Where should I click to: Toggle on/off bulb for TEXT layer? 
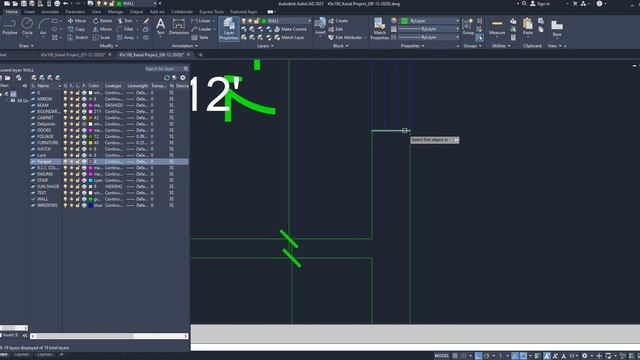(x=65, y=193)
